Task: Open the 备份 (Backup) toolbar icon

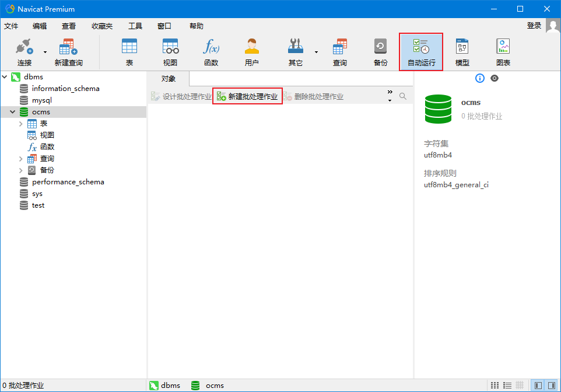Action: click(380, 52)
